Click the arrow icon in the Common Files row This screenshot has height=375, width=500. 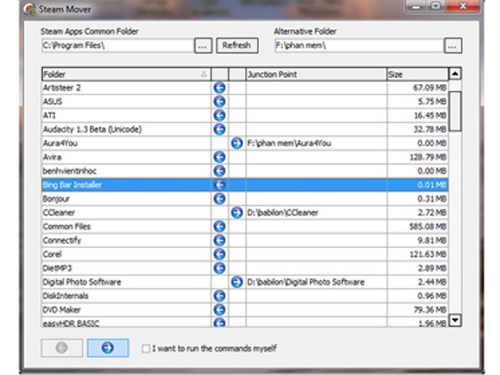coord(219,226)
